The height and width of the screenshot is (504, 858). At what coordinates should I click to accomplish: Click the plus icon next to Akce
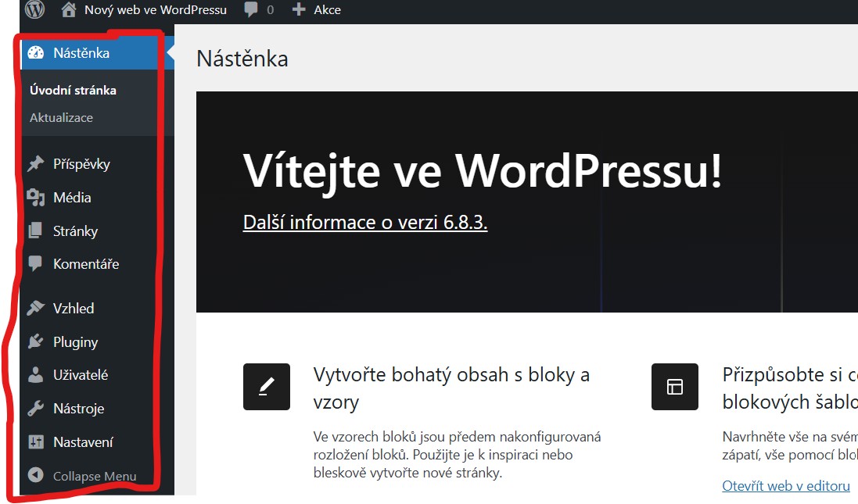tap(299, 10)
